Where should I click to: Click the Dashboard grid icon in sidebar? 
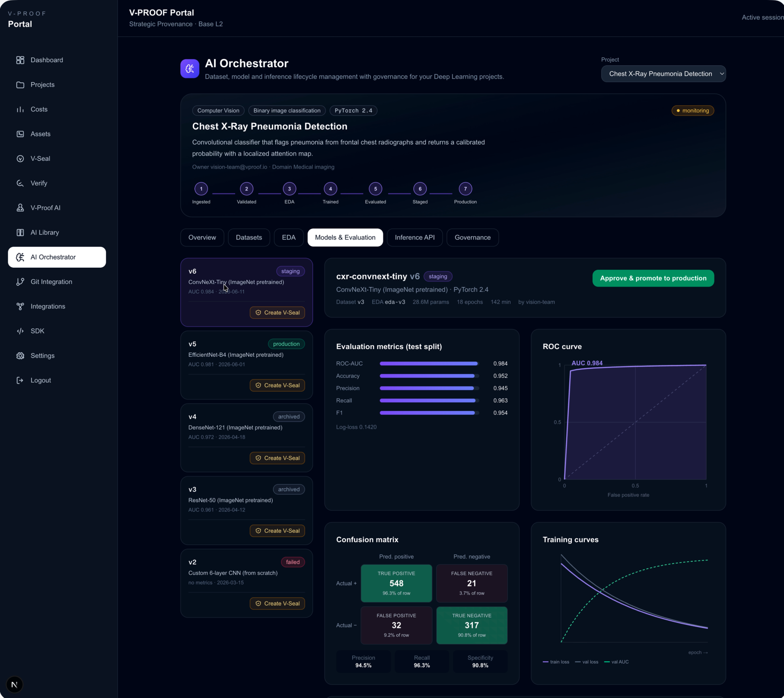[x=20, y=60]
